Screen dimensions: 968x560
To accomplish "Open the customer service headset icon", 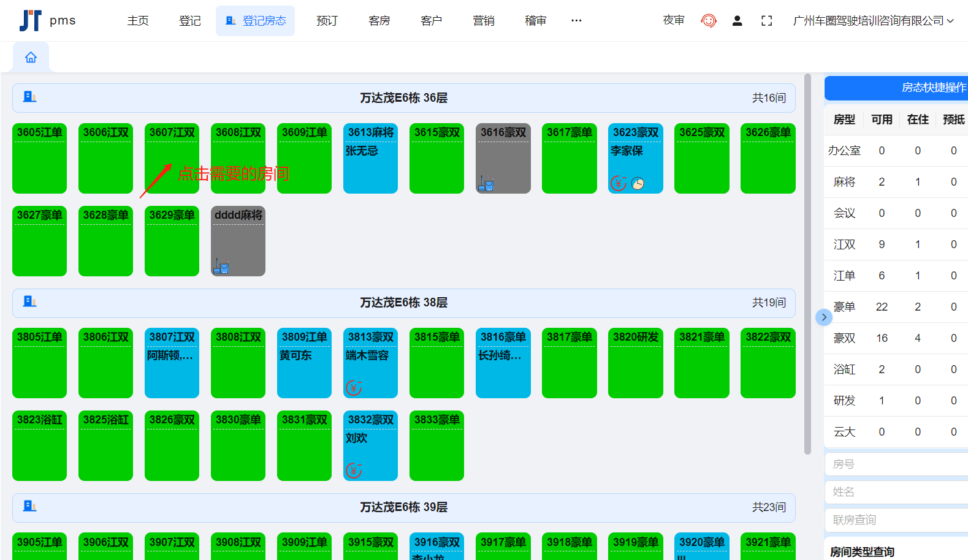I will pos(709,21).
